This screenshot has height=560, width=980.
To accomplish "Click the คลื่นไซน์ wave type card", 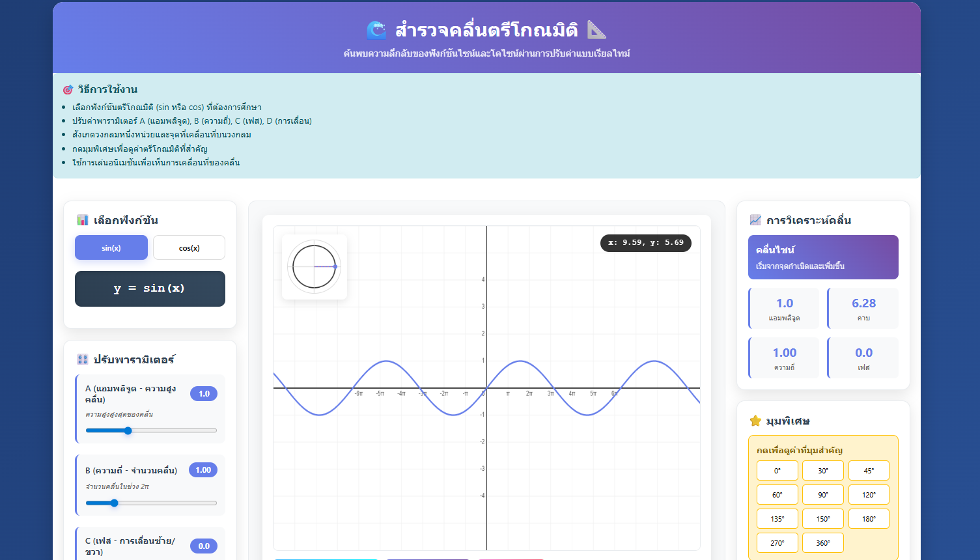I will click(x=823, y=257).
